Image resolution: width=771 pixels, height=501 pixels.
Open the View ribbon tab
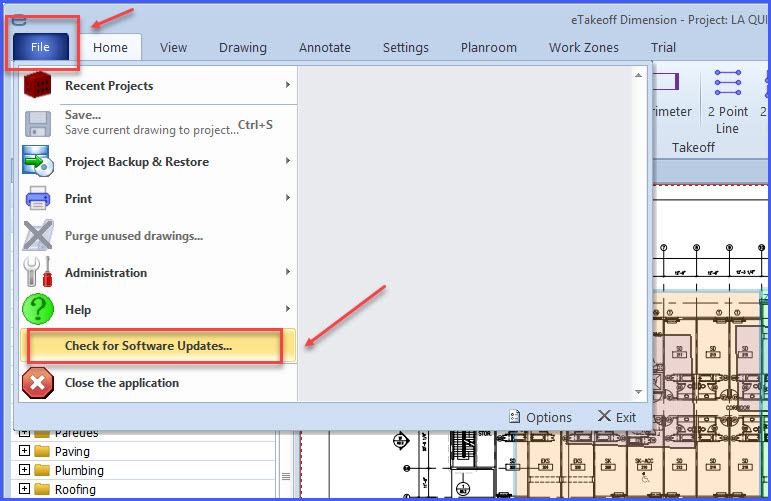point(173,47)
